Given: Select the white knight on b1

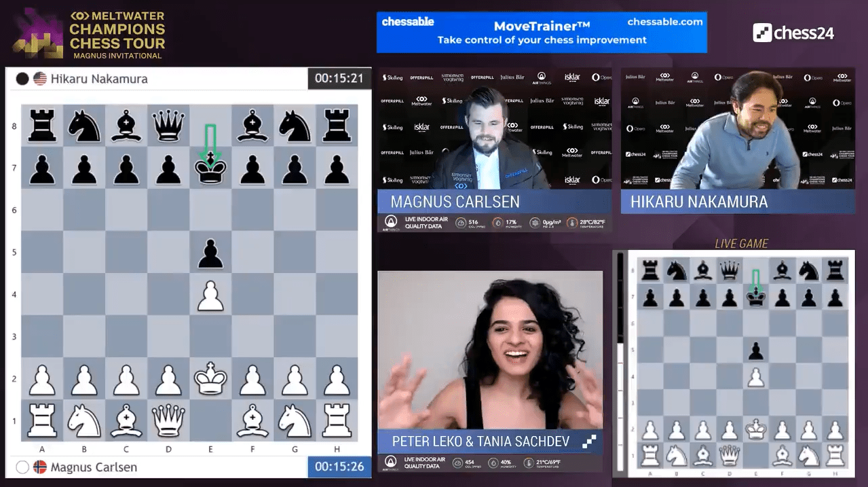Looking at the screenshot, I should 84,422.
